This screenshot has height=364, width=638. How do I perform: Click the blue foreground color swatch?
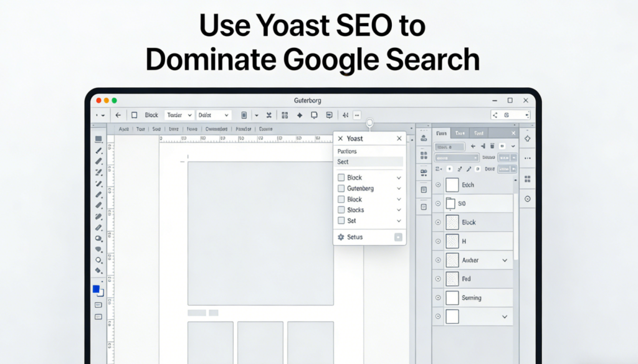97,289
